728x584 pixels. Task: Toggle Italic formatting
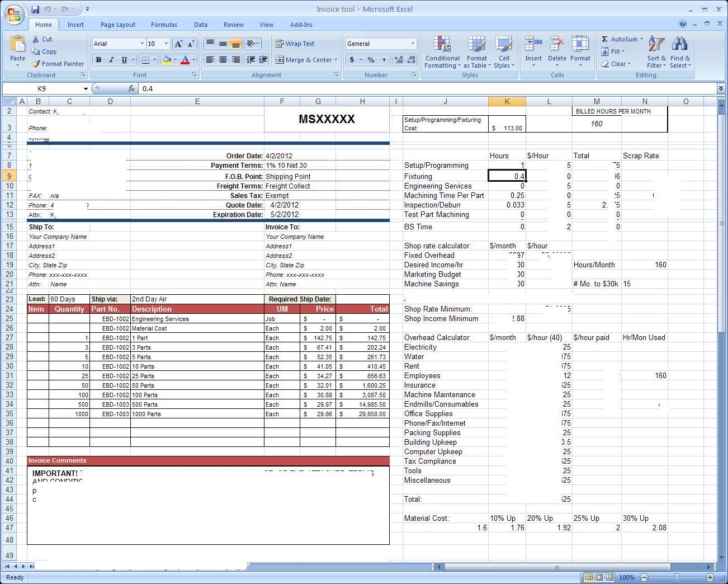pyautogui.click(x=111, y=60)
